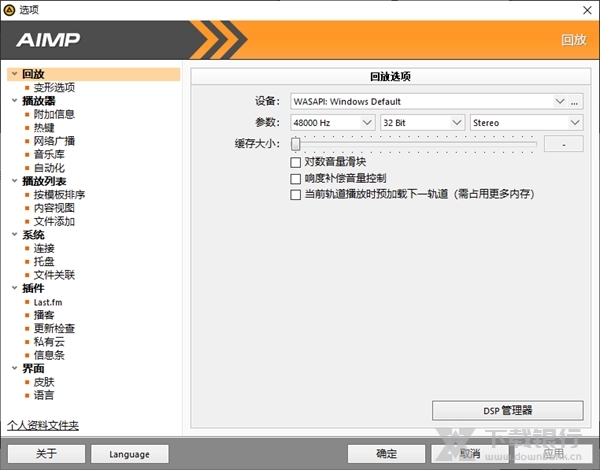Image resolution: width=600 pixels, height=470 pixels.
Task: Select 皮肤 in the tree
Action: click(44, 382)
